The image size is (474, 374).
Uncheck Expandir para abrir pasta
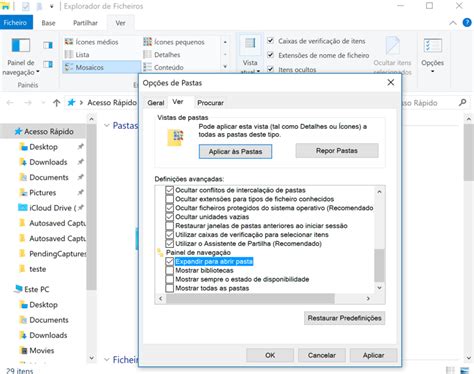169,261
